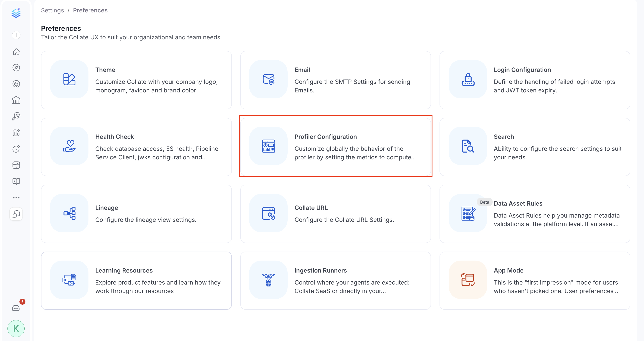Click the Beta badge on Data Asset Rules
Screen dimensions: 644x341
point(484,202)
